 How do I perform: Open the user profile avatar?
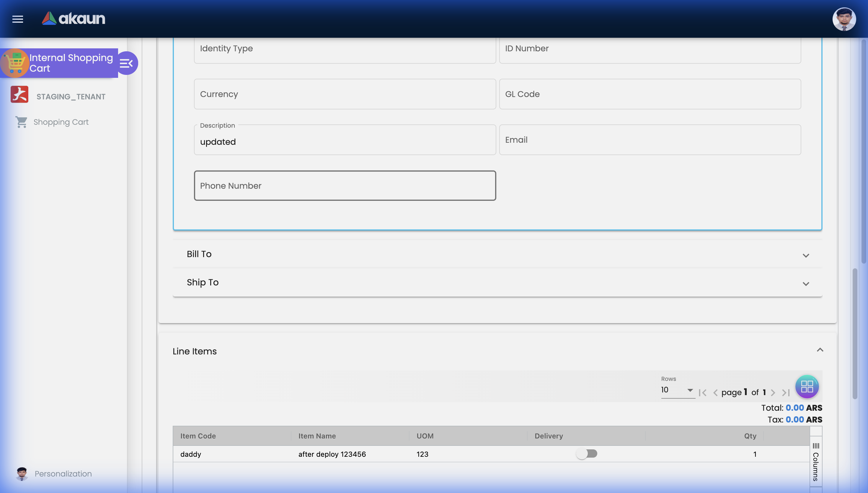843,19
